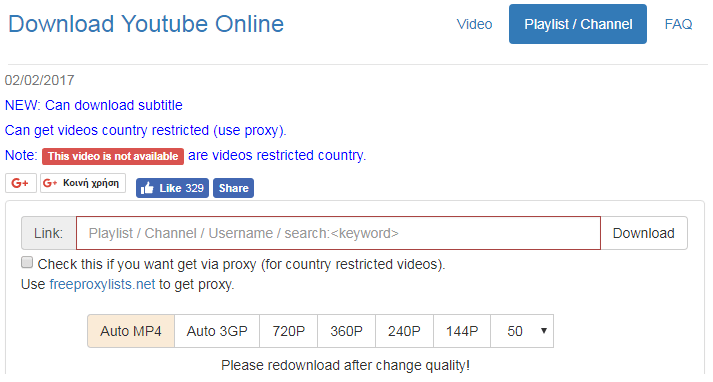Open the Download Youtube Online home title
713x382 pixels.
pyautogui.click(x=146, y=24)
